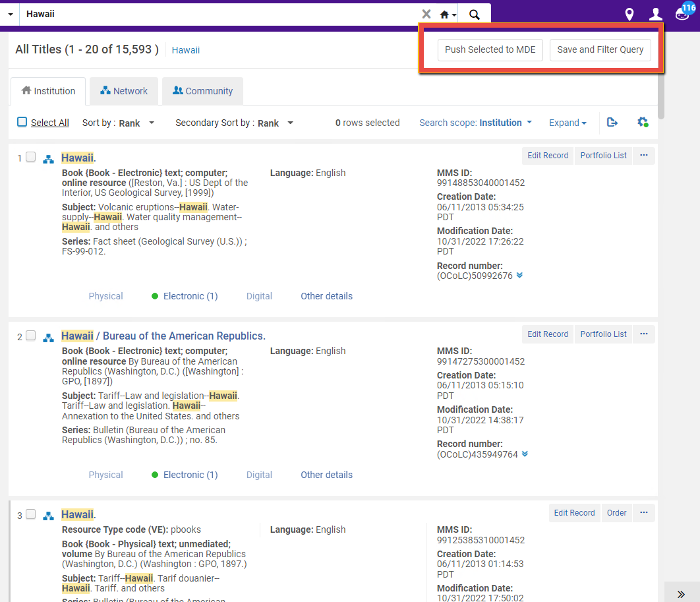
Task: Click Save and Filter Query button
Action: [600, 49]
